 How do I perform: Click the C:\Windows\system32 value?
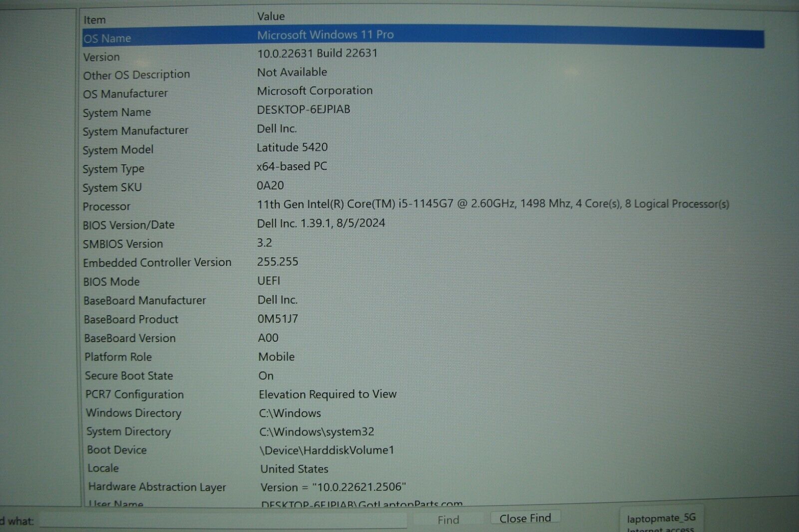point(317,432)
